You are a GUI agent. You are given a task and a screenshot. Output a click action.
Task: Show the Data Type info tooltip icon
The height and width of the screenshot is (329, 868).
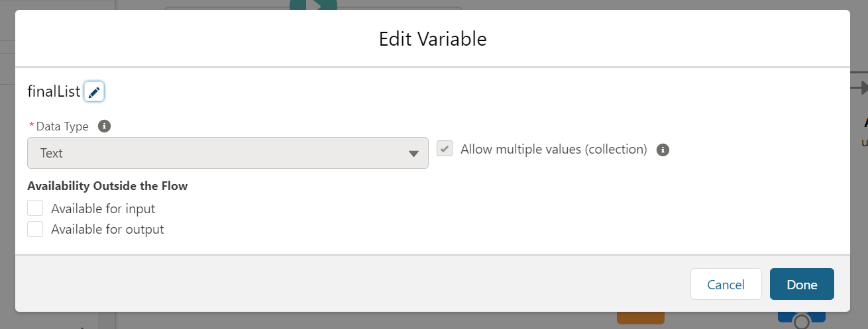[104, 126]
